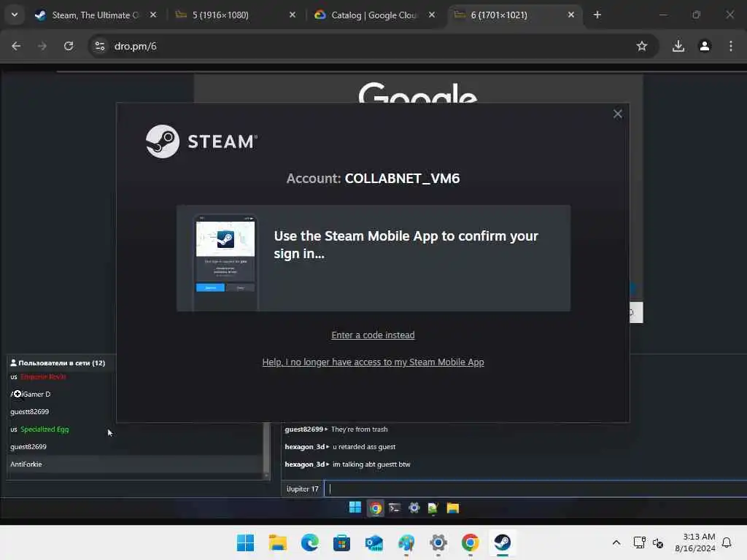The height and width of the screenshot is (560, 747).
Task: Go forward to the next page
Action: [42, 46]
